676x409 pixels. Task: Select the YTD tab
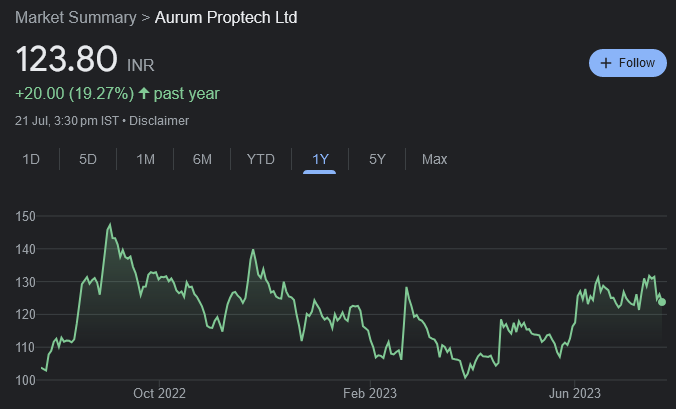261,159
